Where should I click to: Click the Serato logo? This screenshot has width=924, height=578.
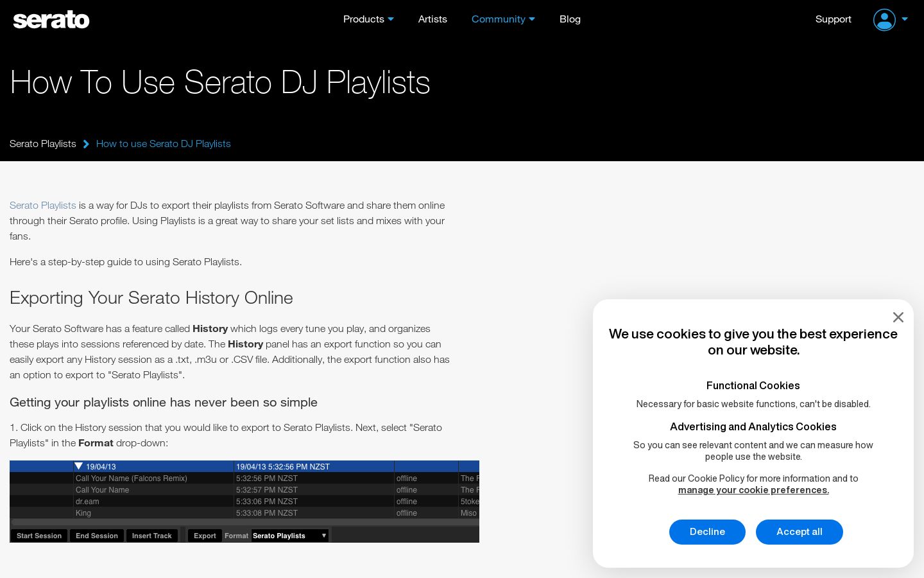coord(51,20)
